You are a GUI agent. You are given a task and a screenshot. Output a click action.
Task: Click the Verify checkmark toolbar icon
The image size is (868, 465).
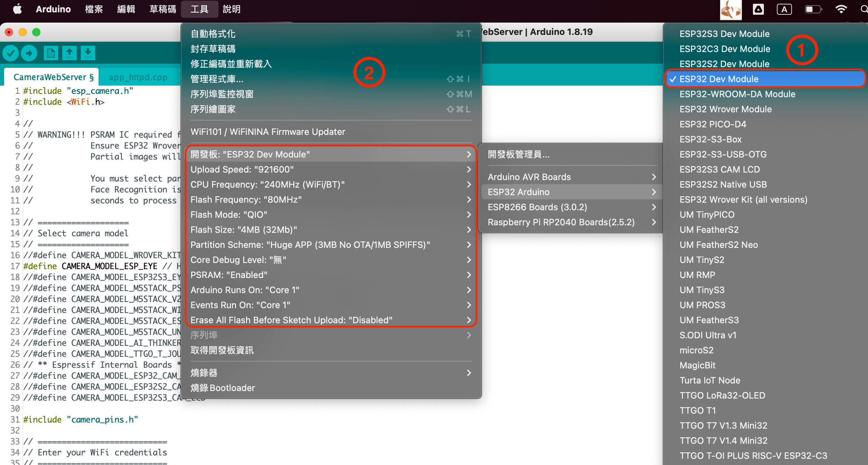[11, 53]
